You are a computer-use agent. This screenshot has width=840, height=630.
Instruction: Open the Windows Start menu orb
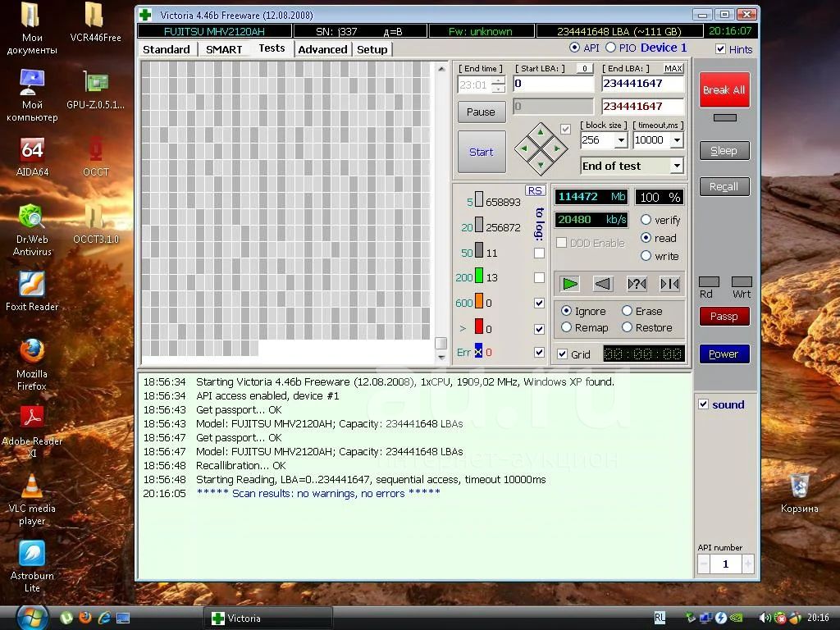tap(32, 617)
